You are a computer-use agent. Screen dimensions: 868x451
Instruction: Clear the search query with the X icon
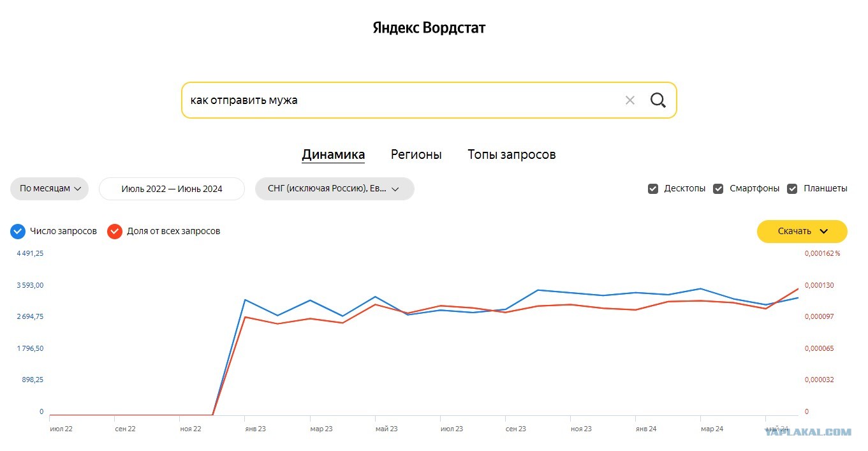[x=630, y=100]
